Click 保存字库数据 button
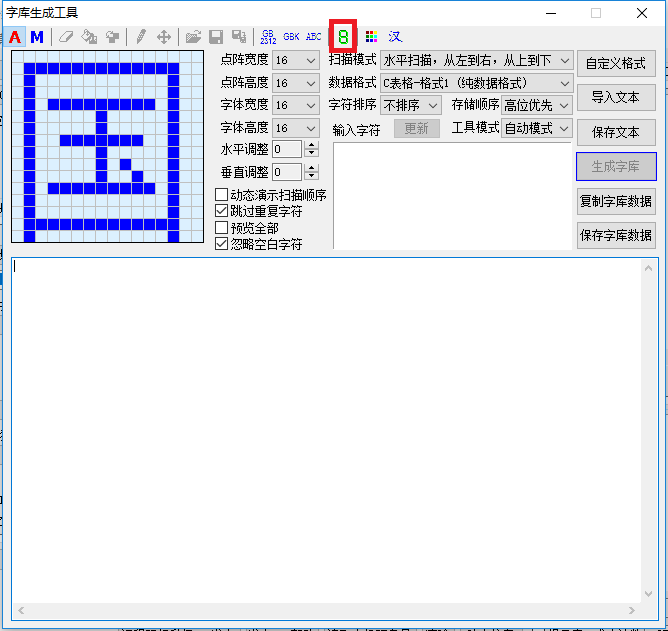The width and height of the screenshot is (668, 631). [x=616, y=235]
